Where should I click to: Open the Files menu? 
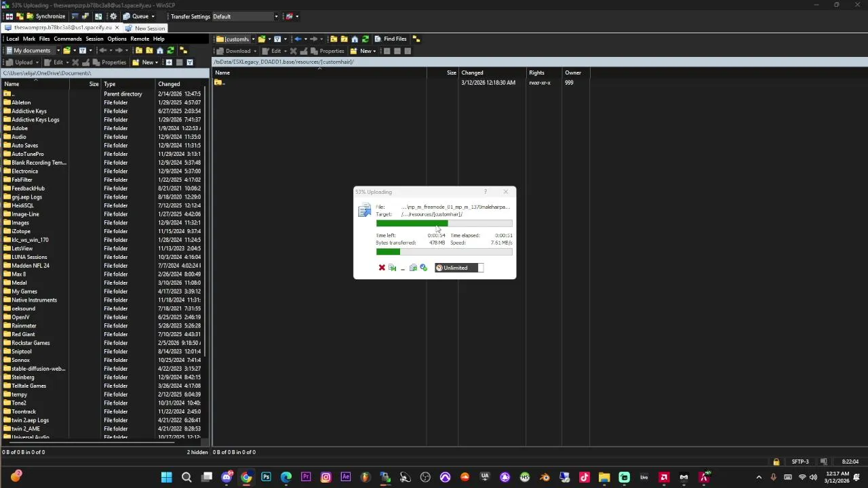coord(44,39)
